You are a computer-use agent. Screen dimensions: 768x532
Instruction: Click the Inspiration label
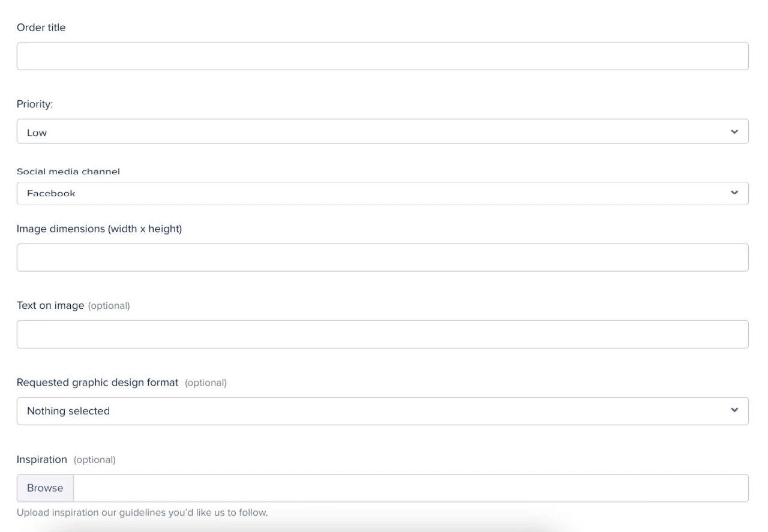tap(42, 459)
